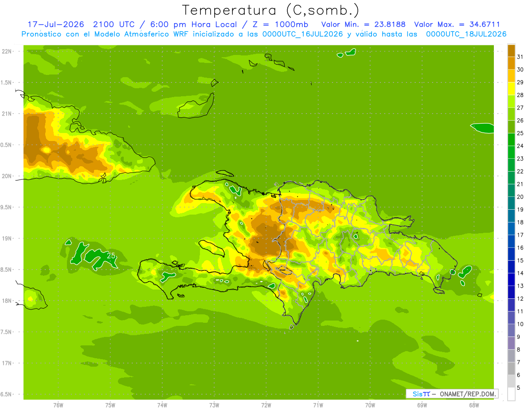This screenshot has width=532, height=411.
Task: Click the title 'Temperatura (C,somb.)'
Action: pyautogui.click(x=270, y=10)
